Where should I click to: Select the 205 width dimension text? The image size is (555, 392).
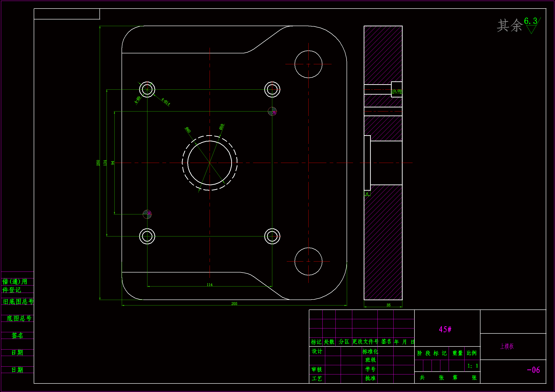point(234,304)
